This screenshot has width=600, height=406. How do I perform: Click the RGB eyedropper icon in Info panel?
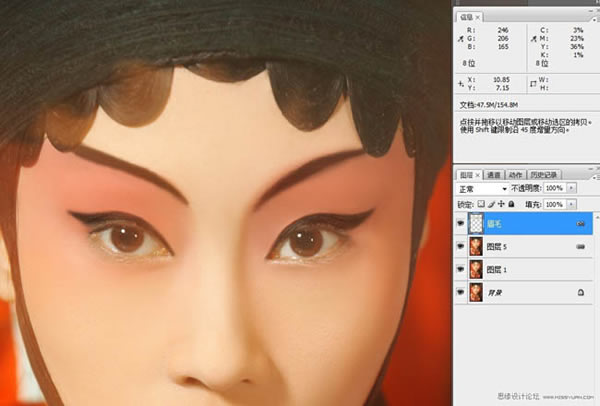(x=461, y=39)
